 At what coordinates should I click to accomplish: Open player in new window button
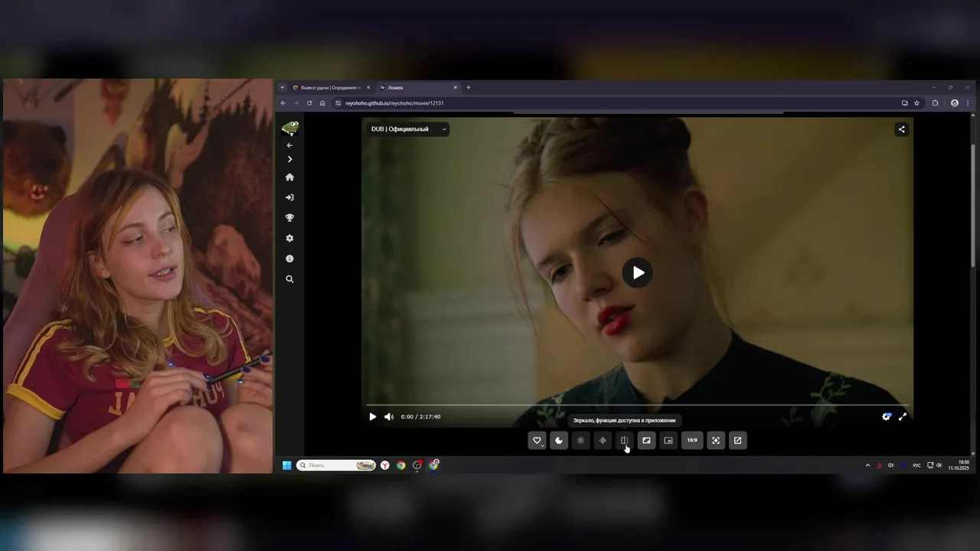[x=737, y=440]
